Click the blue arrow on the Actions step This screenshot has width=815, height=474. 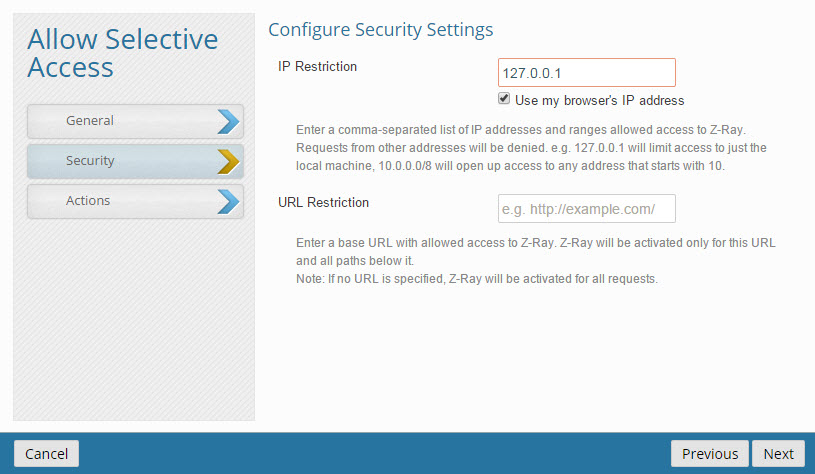[x=229, y=201]
